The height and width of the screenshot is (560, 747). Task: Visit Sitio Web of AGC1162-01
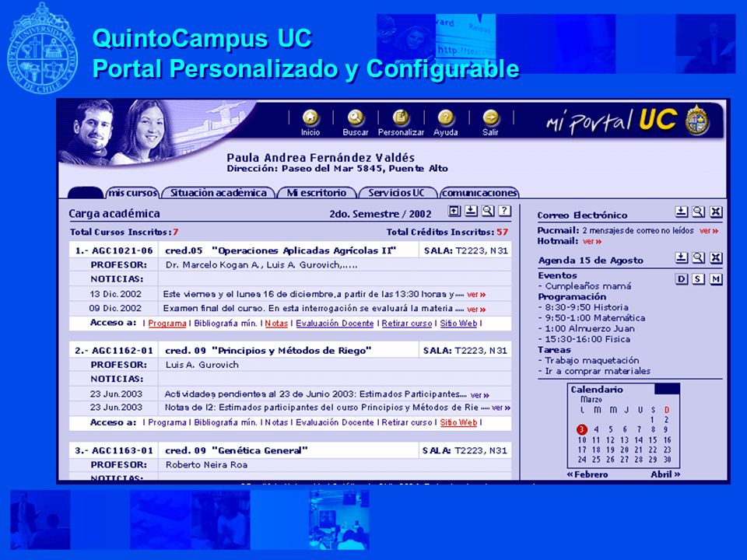[458, 422]
